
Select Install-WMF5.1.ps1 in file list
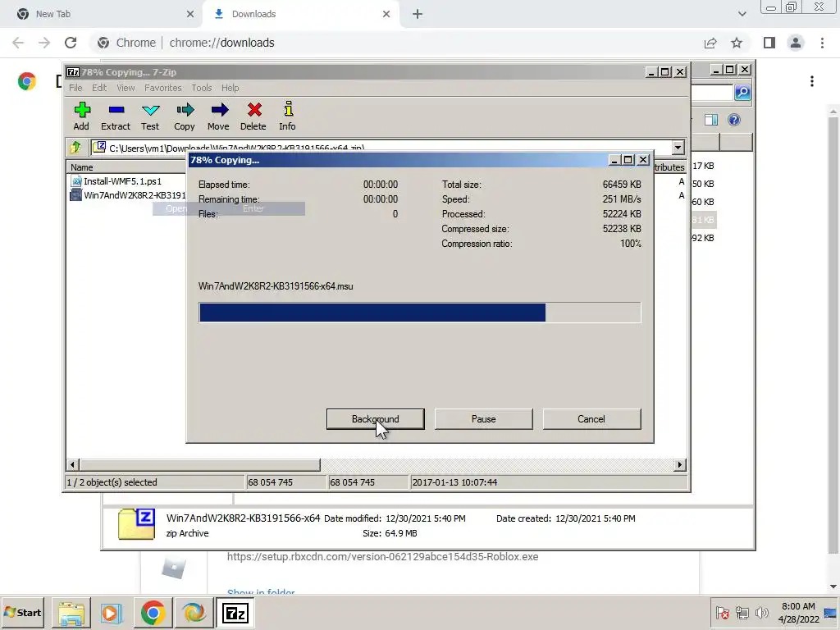116,181
